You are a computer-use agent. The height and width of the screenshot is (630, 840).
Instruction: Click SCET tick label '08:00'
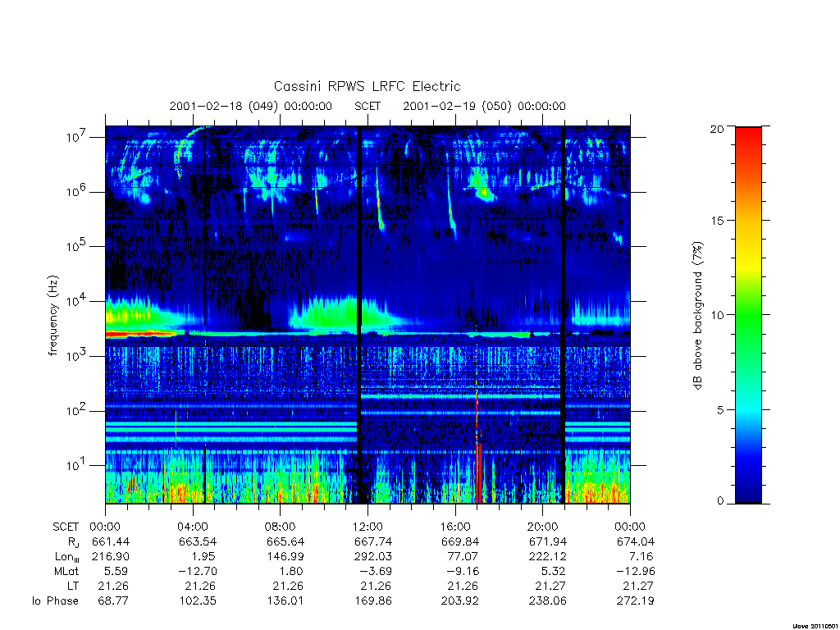(x=281, y=527)
